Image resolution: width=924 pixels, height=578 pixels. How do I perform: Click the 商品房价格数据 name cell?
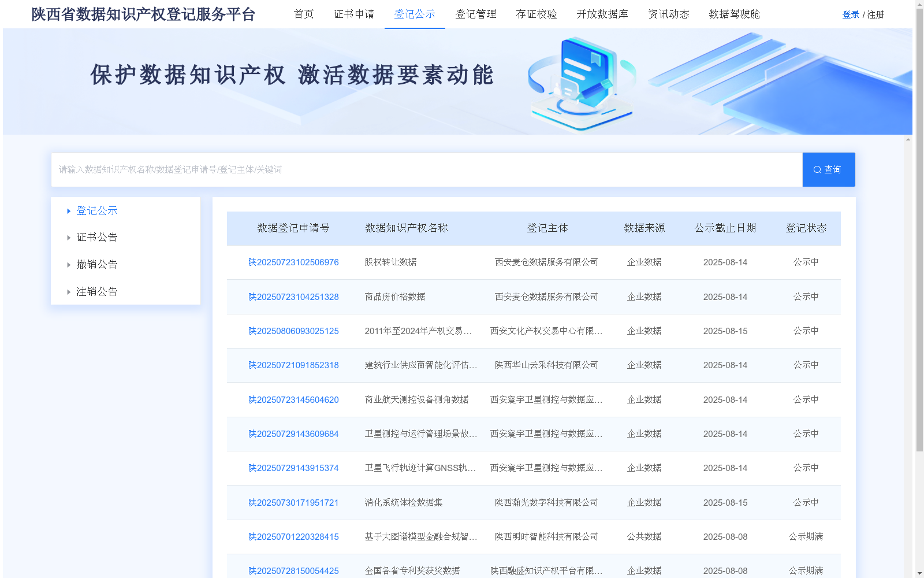(x=395, y=297)
